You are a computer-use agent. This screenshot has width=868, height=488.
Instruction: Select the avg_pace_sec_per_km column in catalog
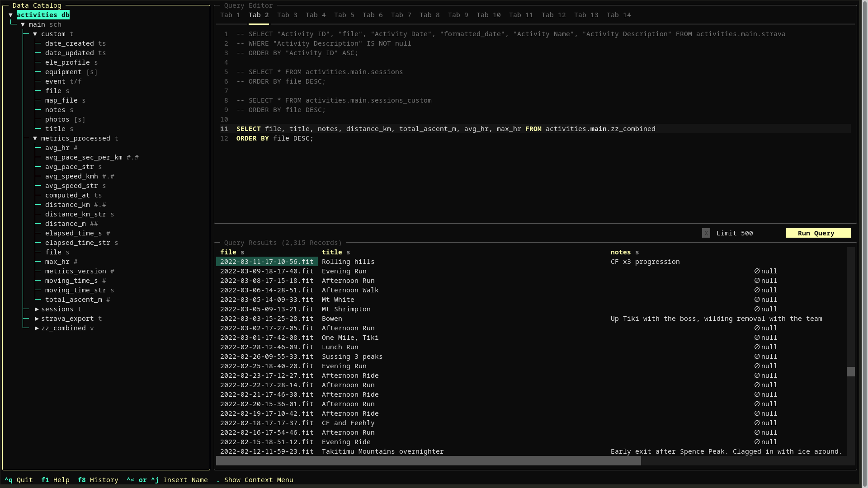84,157
